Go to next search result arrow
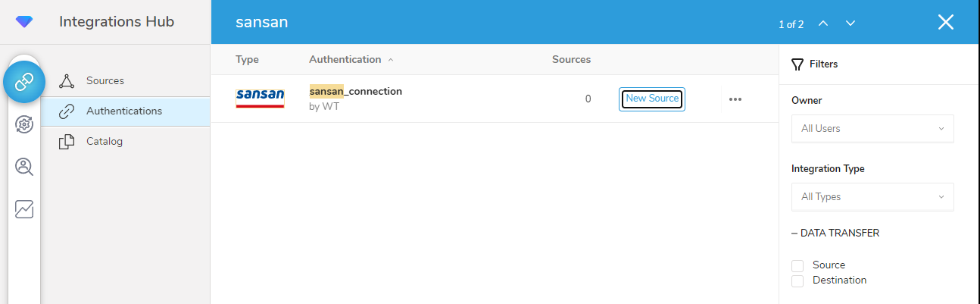980x304 pixels. click(x=850, y=23)
